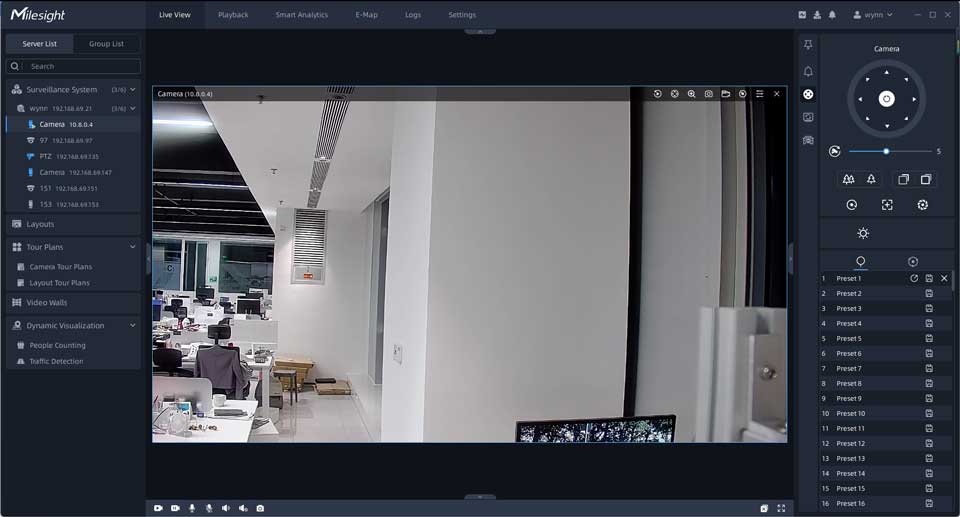Click the PTZ control panel icon

click(808, 94)
